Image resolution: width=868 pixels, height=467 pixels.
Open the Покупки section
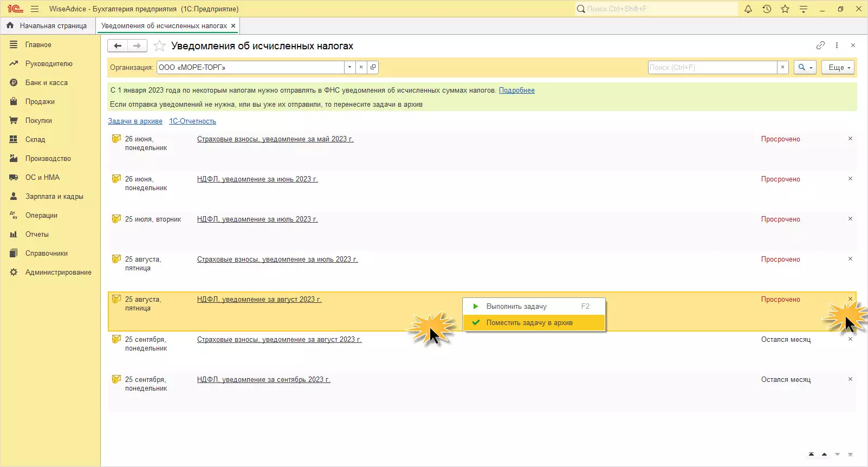tap(38, 121)
